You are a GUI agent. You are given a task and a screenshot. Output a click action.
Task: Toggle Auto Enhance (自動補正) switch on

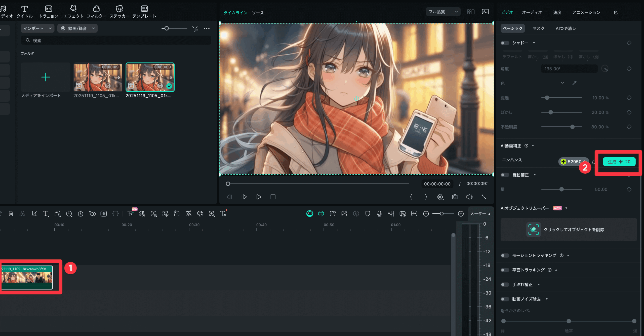504,175
